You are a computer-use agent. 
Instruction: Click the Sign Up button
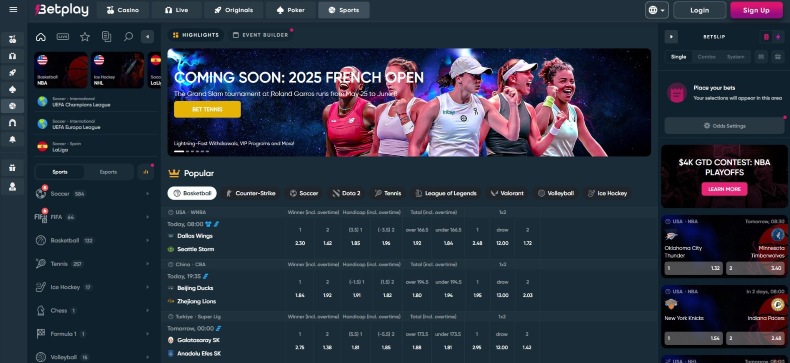pyautogui.click(x=756, y=10)
